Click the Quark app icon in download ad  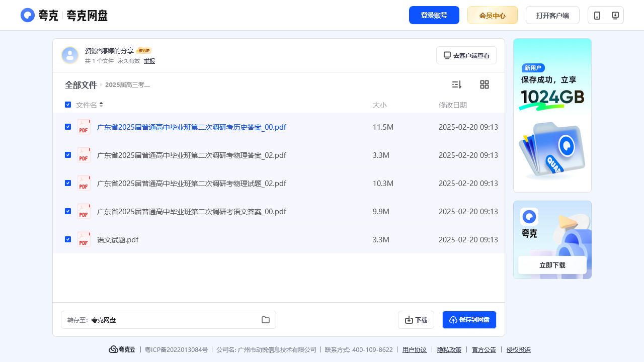pyautogui.click(x=529, y=217)
